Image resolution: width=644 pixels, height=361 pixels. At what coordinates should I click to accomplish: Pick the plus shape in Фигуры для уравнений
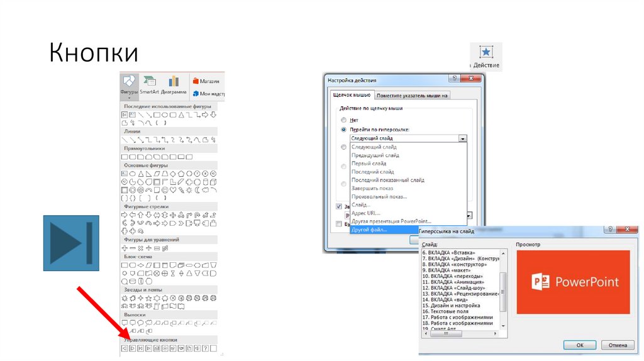[125, 248]
